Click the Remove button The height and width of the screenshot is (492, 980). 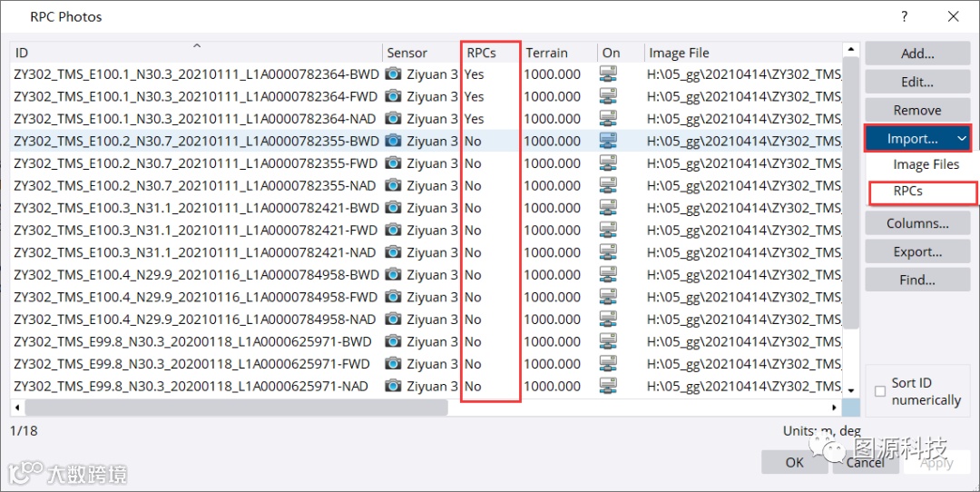point(917,111)
